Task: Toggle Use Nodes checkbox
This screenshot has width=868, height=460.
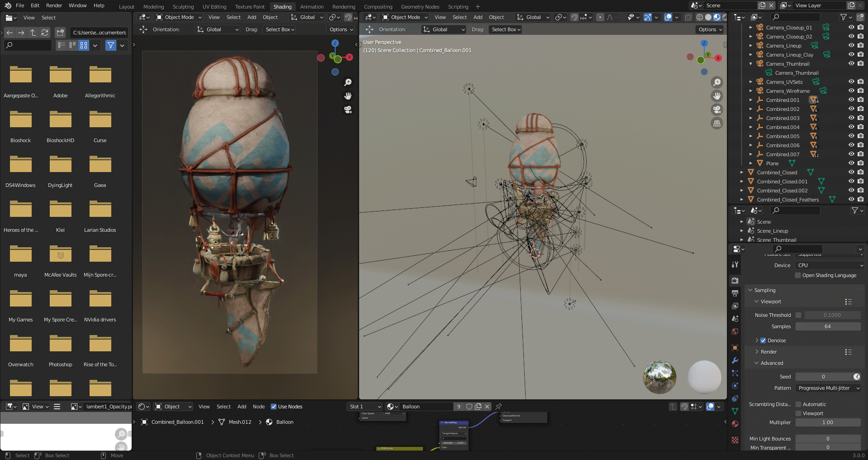Action: (274, 407)
